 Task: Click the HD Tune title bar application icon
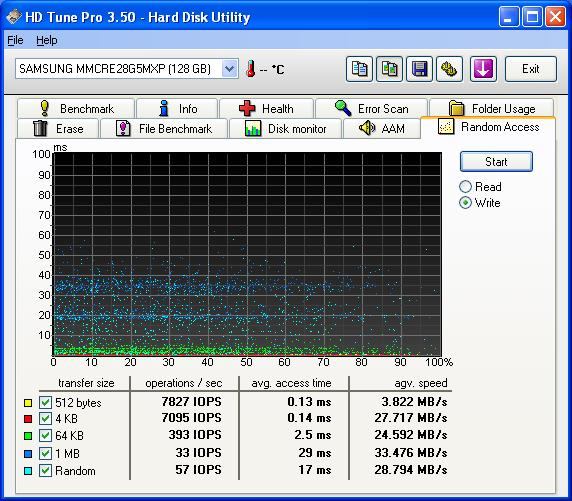pos(13,16)
